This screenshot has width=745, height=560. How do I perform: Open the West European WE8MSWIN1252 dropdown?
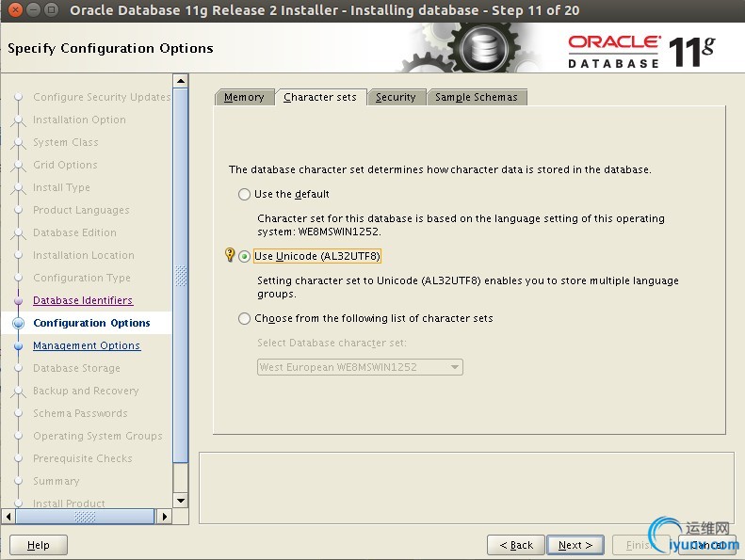click(360, 367)
